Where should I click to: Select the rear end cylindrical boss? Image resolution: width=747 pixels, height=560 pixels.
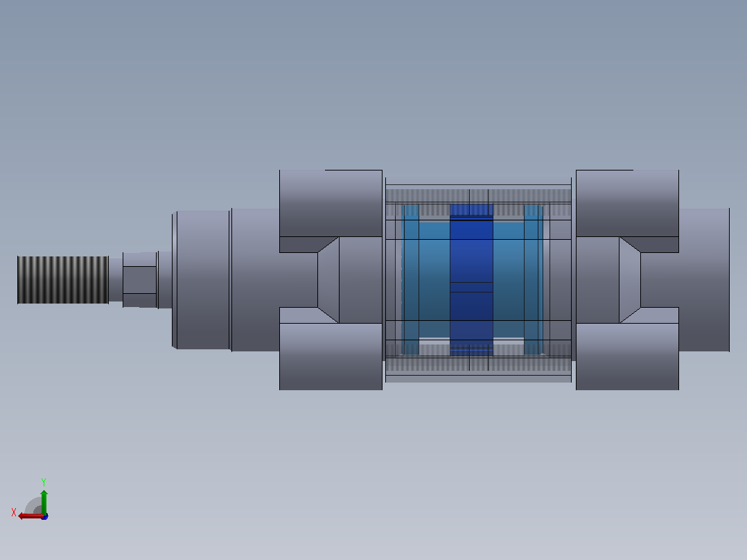pos(704,280)
